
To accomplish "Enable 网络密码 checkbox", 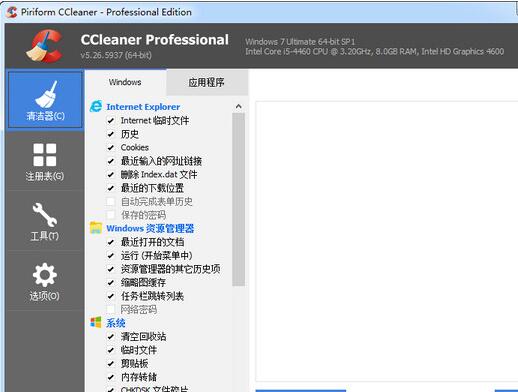I will 111,310.
